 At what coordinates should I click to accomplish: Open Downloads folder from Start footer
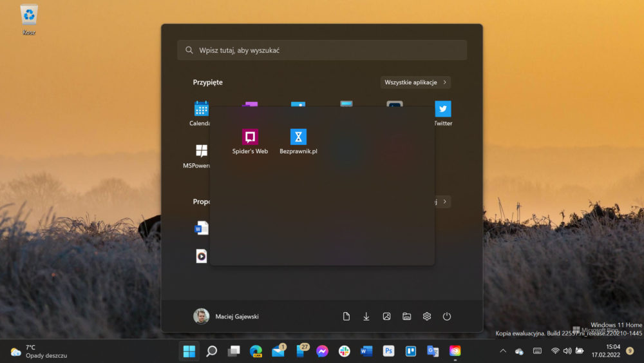pyautogui.click(x=366, y=316)
